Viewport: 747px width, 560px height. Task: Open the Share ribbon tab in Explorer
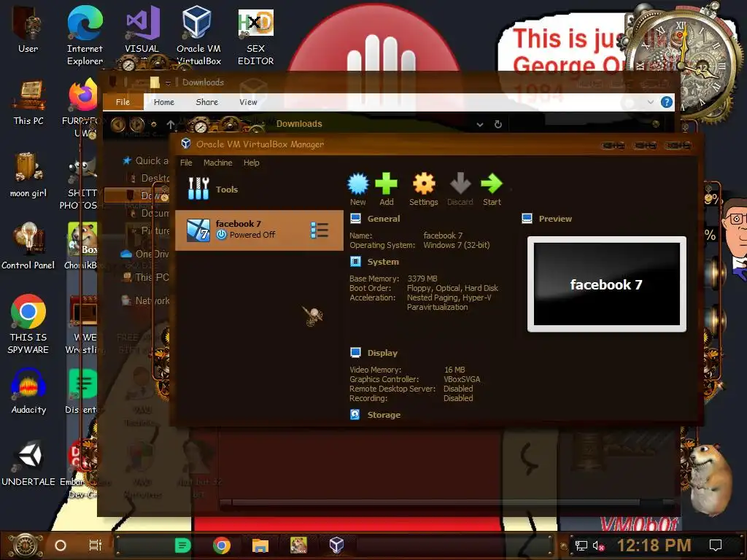point(206,102)
